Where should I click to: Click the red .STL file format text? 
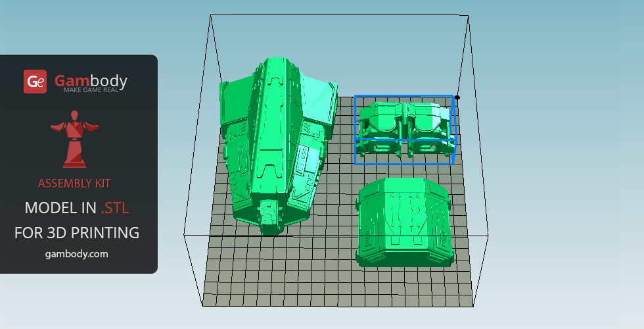click(115, 208)
